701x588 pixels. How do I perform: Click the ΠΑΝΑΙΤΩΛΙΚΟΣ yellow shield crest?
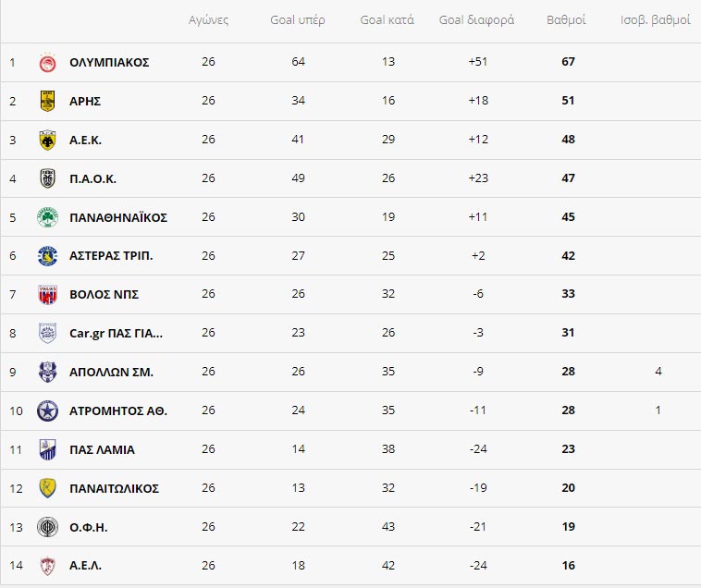click(x=47, y=488)
